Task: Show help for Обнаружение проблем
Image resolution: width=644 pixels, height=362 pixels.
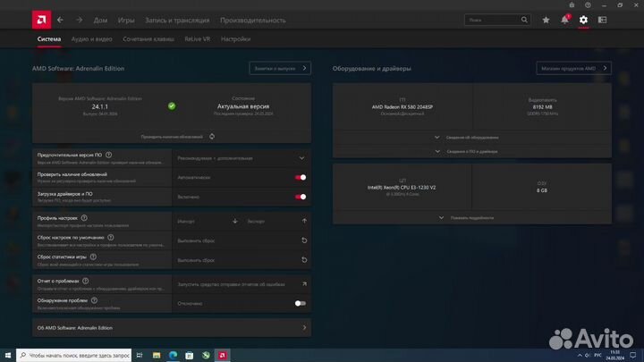Action: pos(94,300)
